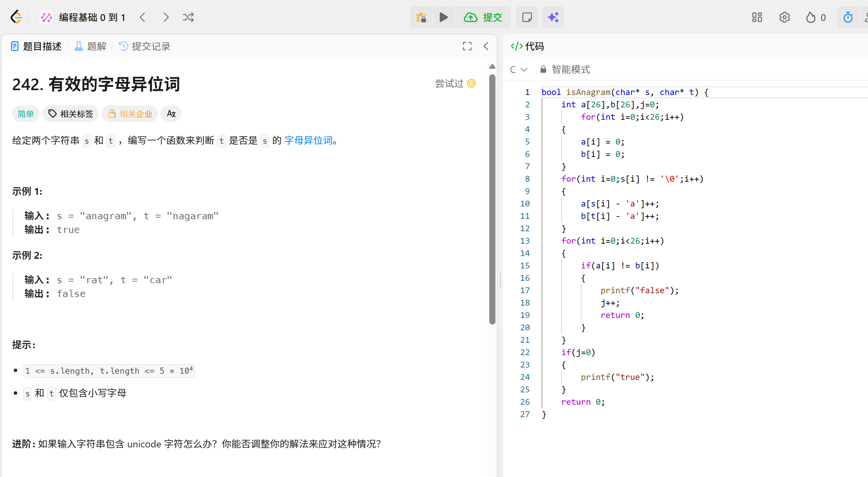Open the settings gear icon
Image resolution: width=868 pixels, height=477 pixels.
(x=784, y=17)
